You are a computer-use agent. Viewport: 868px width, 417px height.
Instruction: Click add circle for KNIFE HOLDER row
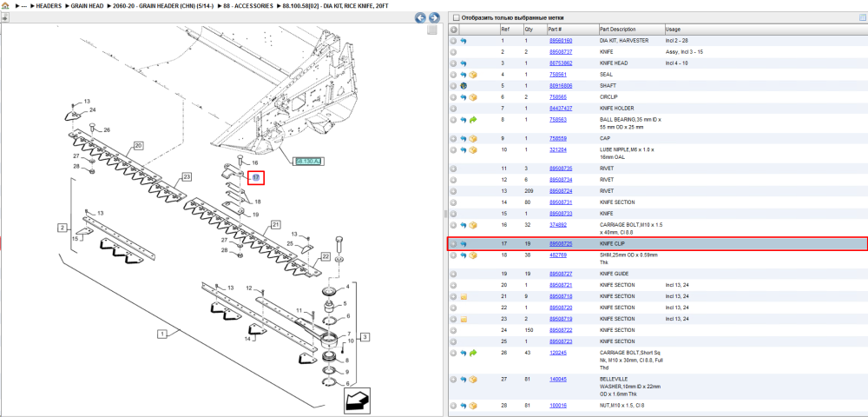click(453, 109)
